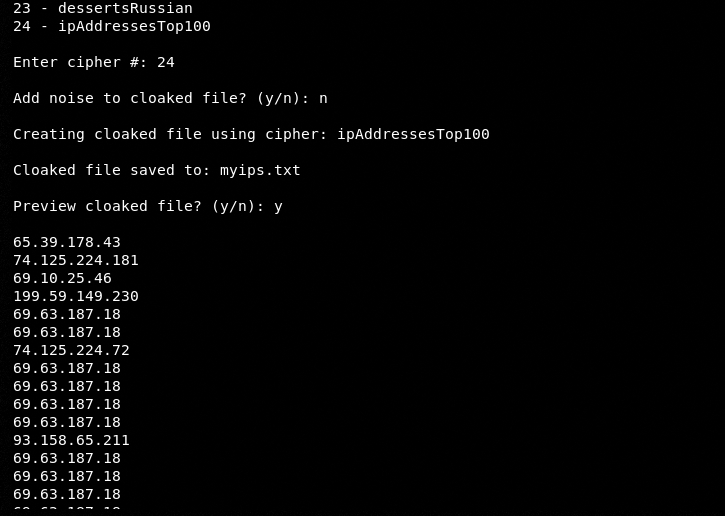Image resolution: width=725 pixels, height=516 pixels.
Task: Click the entered cipher number after the prompt
Action: point(165,62)
